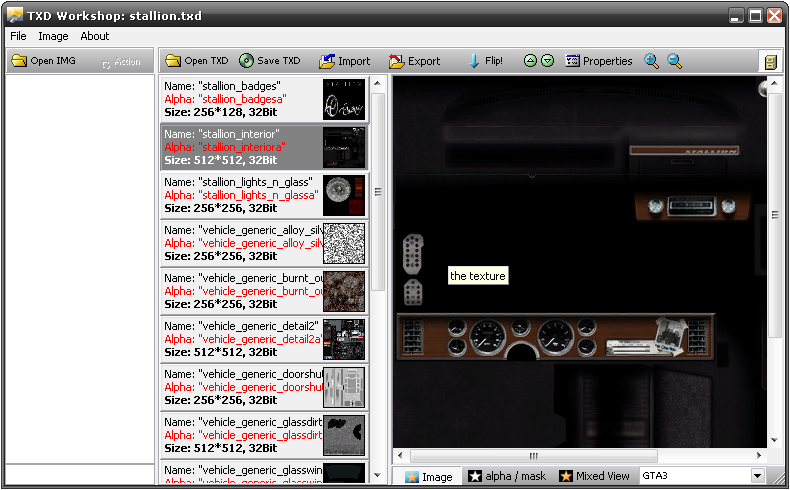Switch to the alpha / mask tab
Screen dimensions: 790x490
coord(507,476)
